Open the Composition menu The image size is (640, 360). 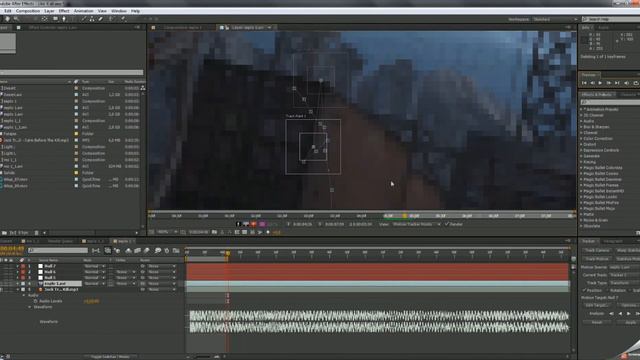point(28,11)
